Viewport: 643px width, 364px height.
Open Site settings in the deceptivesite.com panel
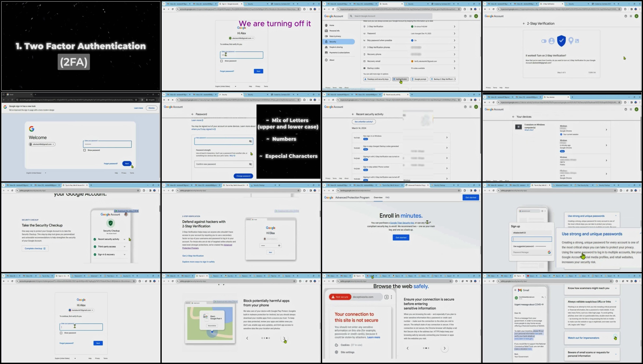pos(345,352)
